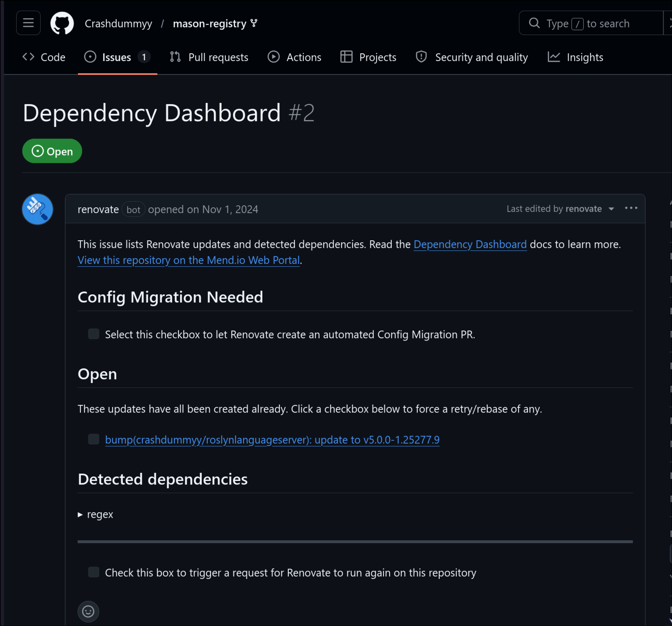Switch to the Insights tab
This screenshot has width=672, height=626.
(576, 57)
